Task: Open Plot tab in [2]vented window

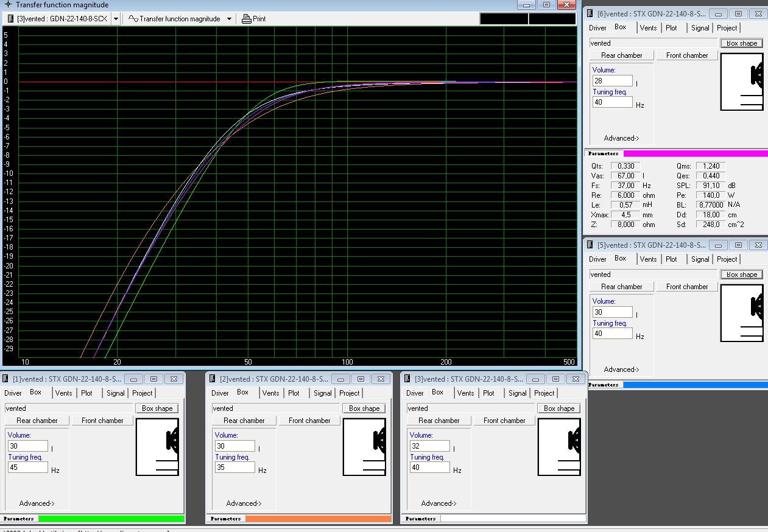Action: point(294,393)
